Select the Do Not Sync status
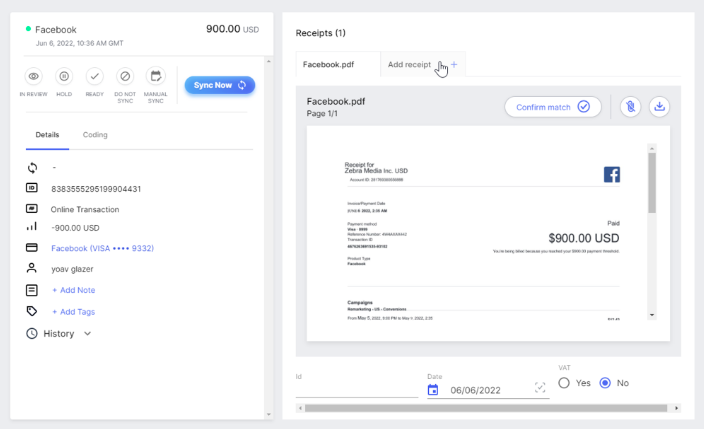Image resolution: width=704 pixels, height=429 pixels. point(125,76)
